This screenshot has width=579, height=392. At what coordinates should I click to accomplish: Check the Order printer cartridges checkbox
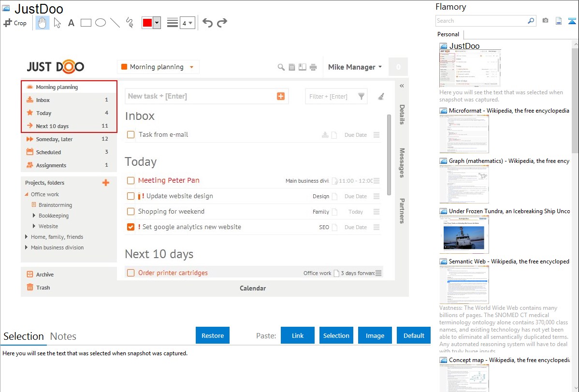130,273
